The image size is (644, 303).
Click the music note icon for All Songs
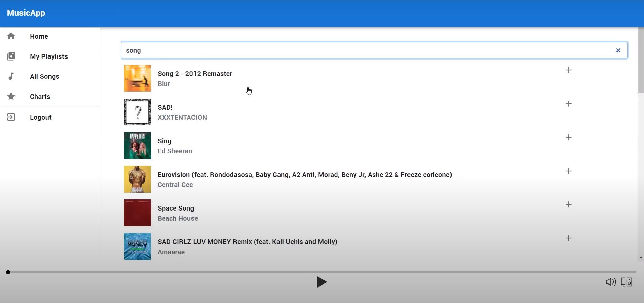click(11, 76)
